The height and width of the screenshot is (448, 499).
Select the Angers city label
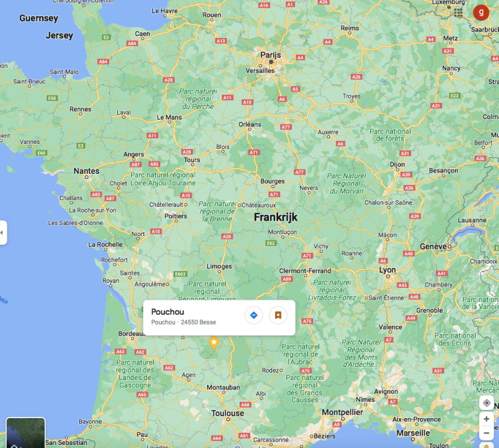[x=133, y=155]
